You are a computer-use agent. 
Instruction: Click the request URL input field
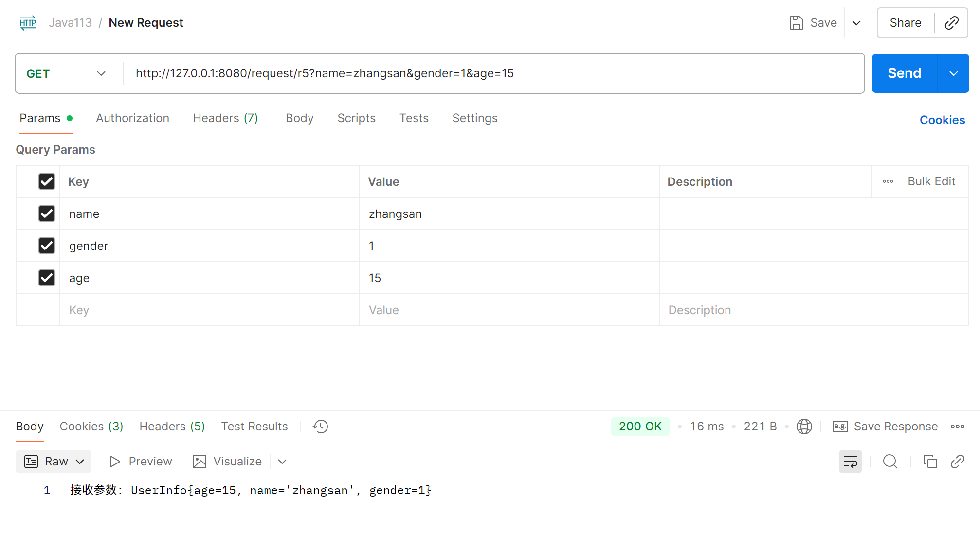(487, 73)
